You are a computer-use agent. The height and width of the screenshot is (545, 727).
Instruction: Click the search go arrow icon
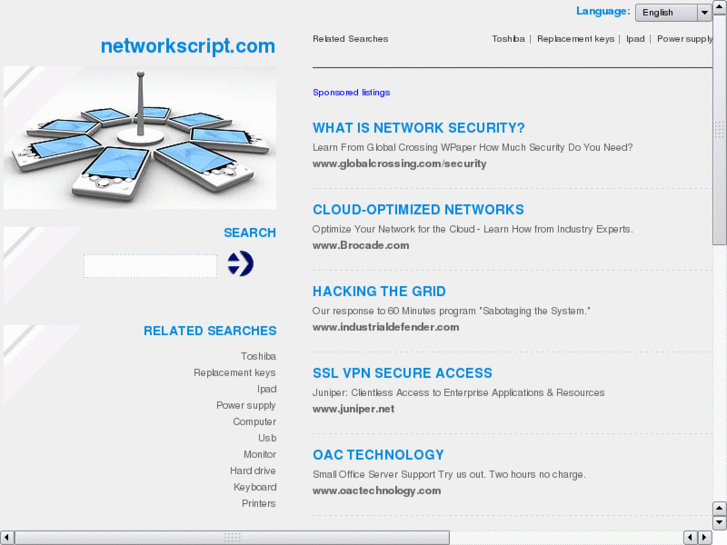(x=241, y=264)
